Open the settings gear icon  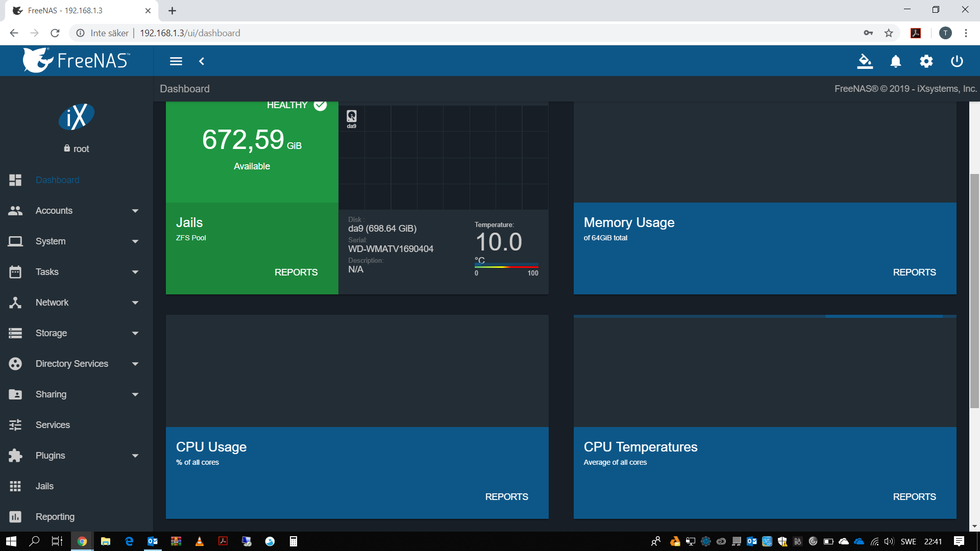pyautogui.click(x=926, y=61)
